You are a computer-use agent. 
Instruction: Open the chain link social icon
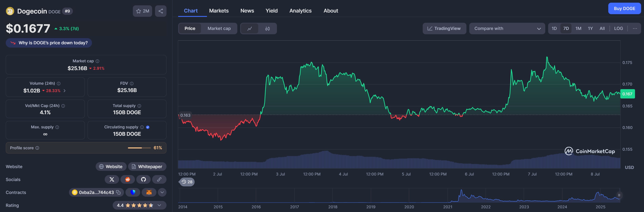coord(159,179)
